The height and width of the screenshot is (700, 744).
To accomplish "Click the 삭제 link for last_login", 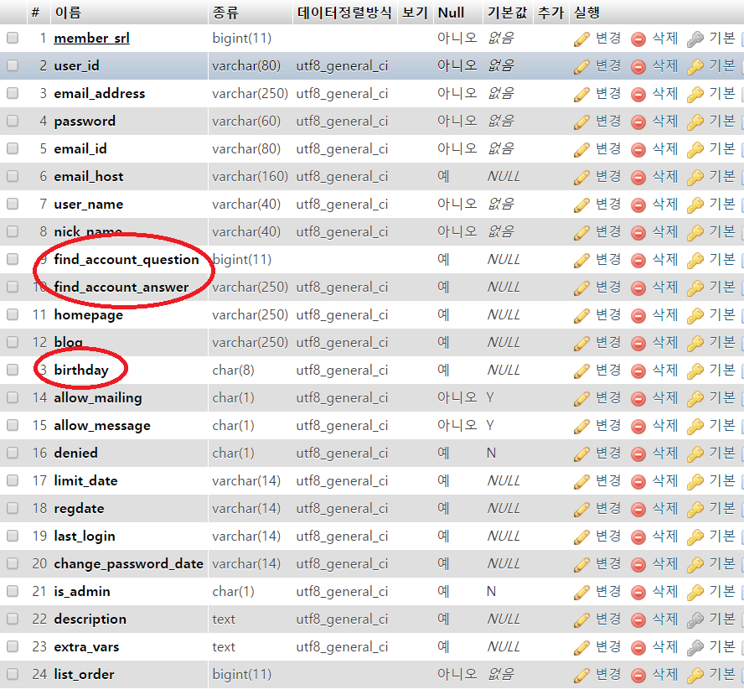I will (x=665, y=536).
